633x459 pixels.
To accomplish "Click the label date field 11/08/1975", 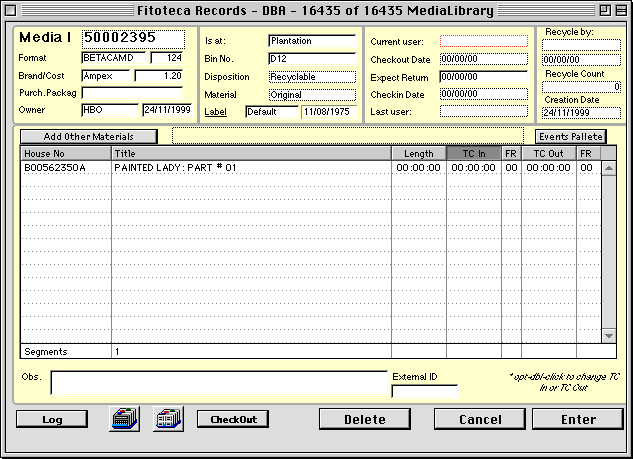I will tap(329, 112).
